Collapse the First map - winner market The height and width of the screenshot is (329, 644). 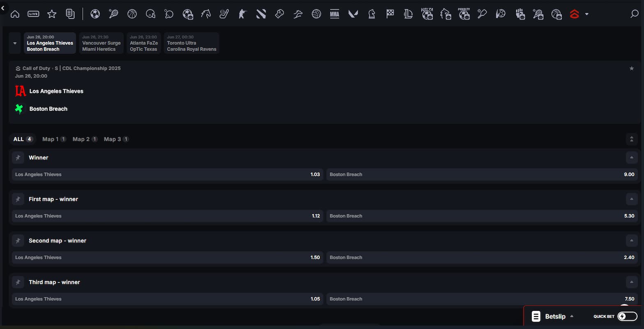click(x=632, y=199)
